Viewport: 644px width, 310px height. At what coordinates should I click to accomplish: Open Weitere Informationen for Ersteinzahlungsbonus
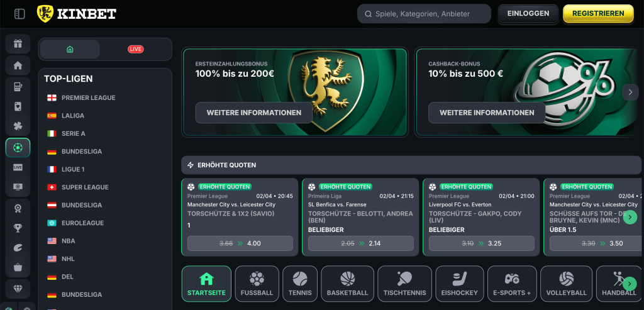click(254, 113)
